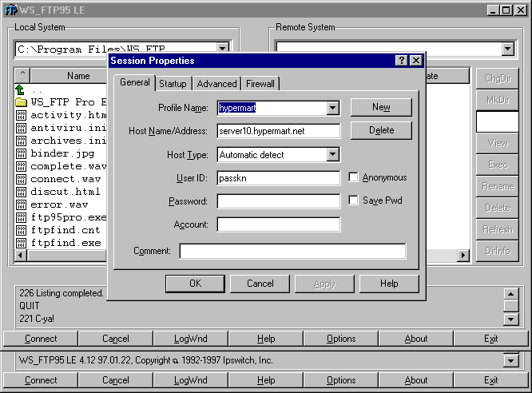532x393 pixels.
Task: Click the upper Exit button
Action: [490, 339]
